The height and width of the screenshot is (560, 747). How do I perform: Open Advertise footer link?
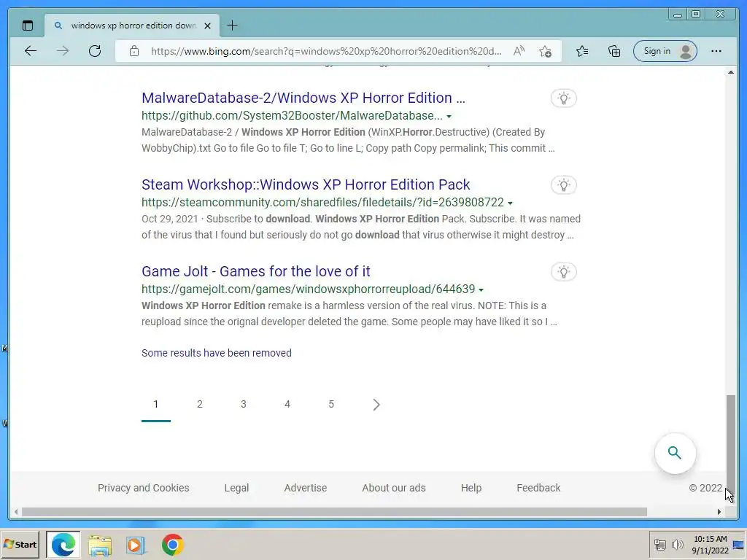pyautogui.click(x=306, y=488)
